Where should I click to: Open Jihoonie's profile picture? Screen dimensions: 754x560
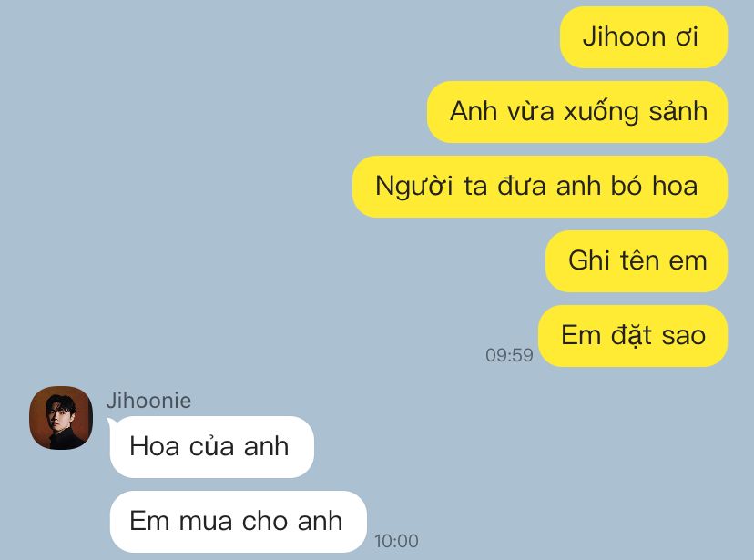coord(61,418)
